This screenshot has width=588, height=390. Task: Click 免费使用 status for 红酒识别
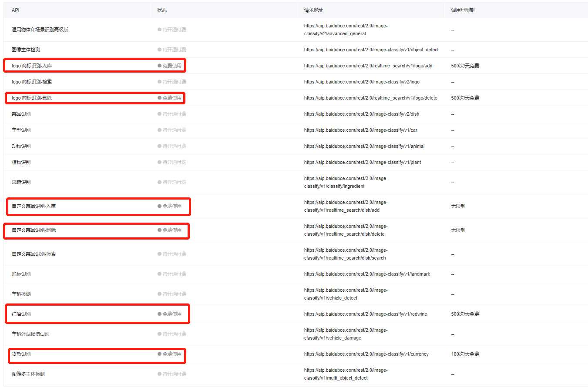[170, 314]
